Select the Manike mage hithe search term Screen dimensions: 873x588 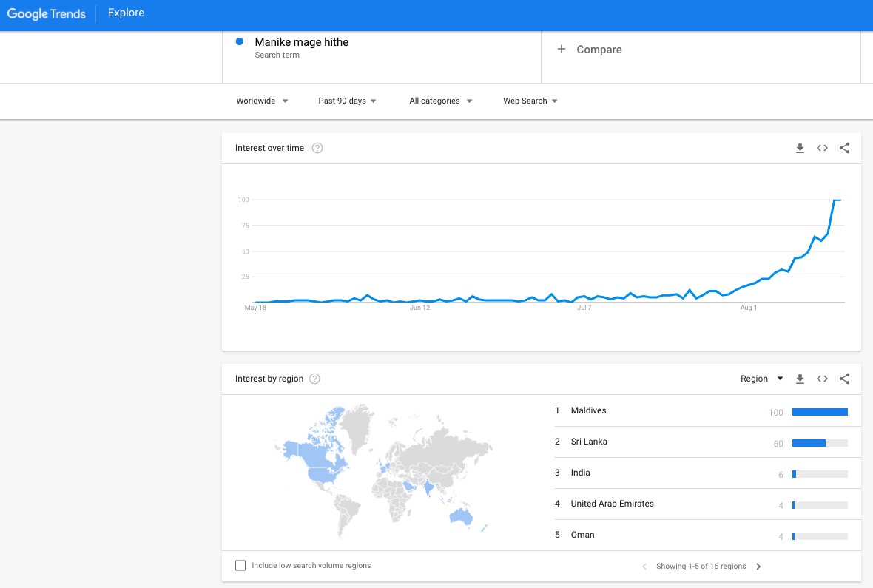point(301,42)
